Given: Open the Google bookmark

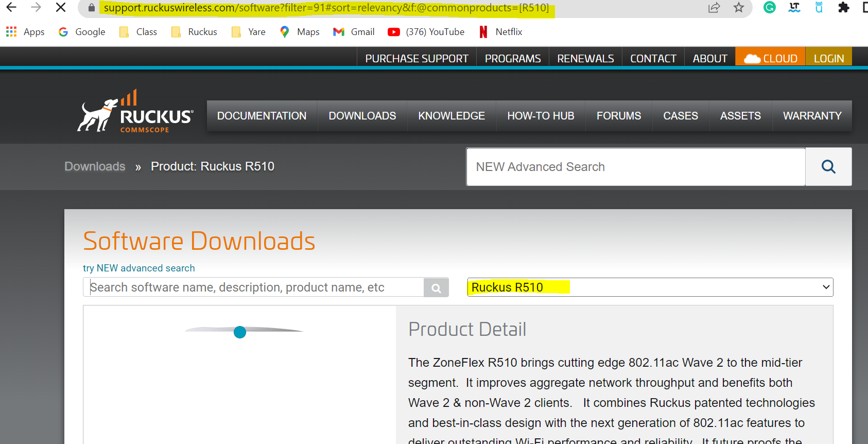Looking at the screenshot, I should coord(82,32).
